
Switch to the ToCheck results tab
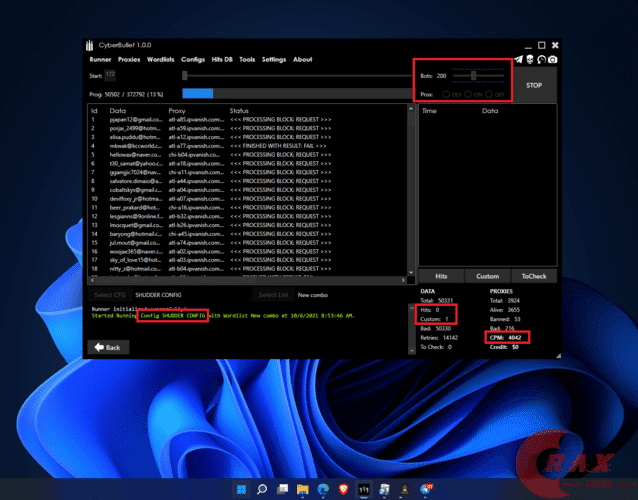click(x=534, y=275)
